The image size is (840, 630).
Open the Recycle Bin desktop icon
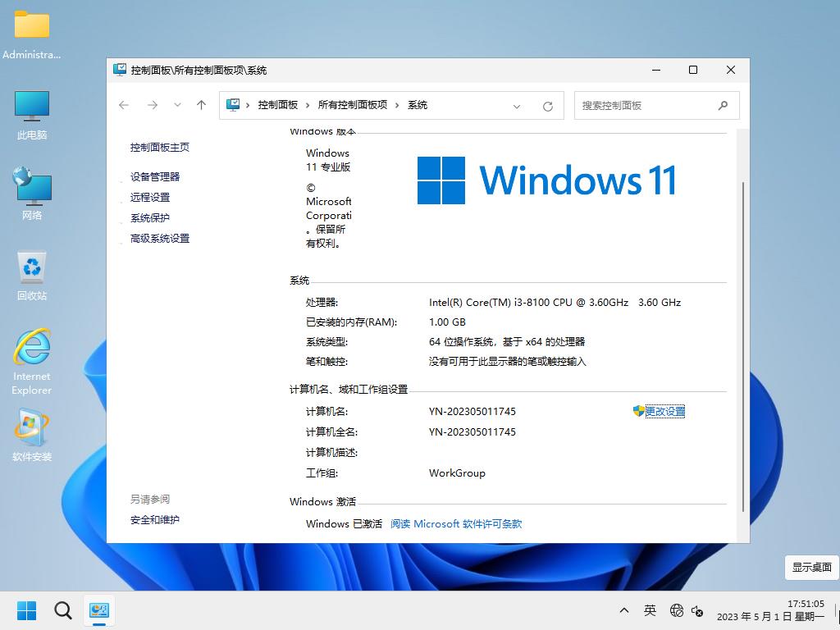click(x=32, y=276)
